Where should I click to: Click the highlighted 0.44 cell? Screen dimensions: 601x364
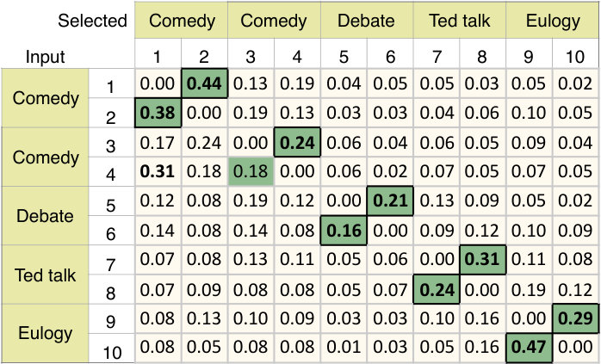[204, 83]
